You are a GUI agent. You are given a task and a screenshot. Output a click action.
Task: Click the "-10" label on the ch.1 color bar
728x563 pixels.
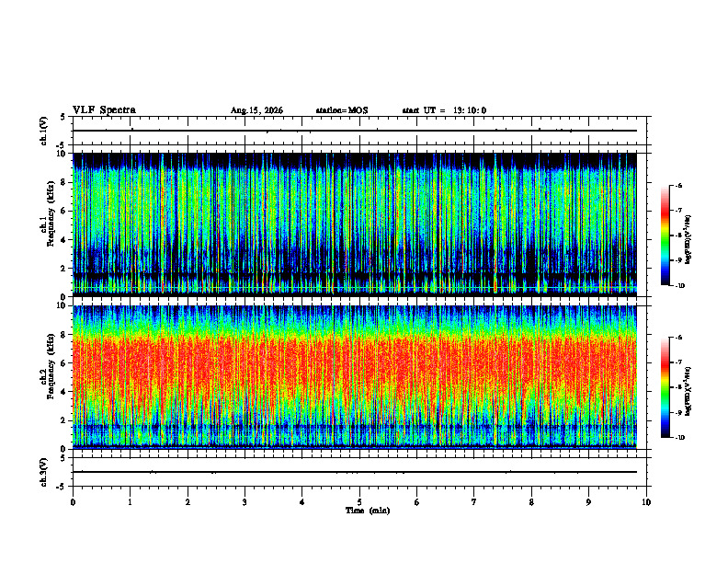coord(679,286)
